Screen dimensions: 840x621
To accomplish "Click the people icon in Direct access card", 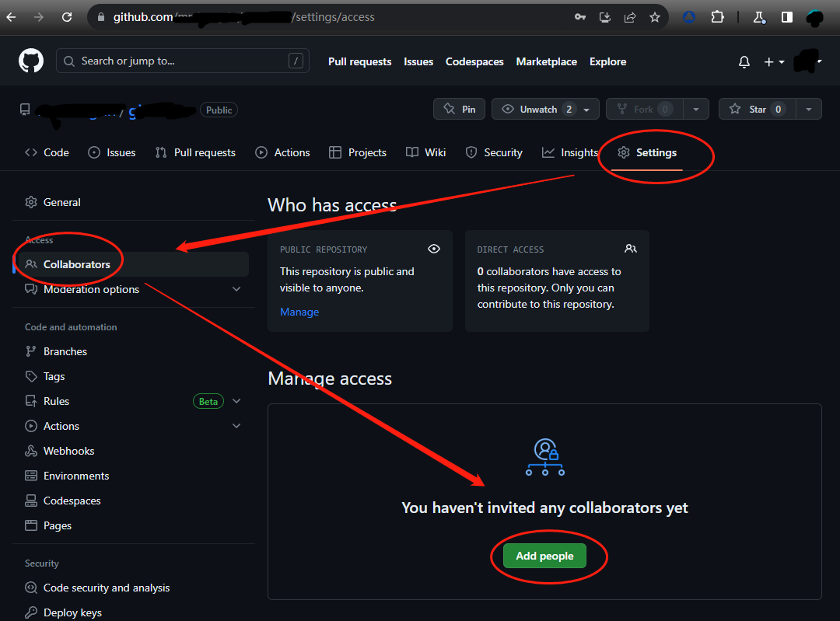I will tap(631, 249).
